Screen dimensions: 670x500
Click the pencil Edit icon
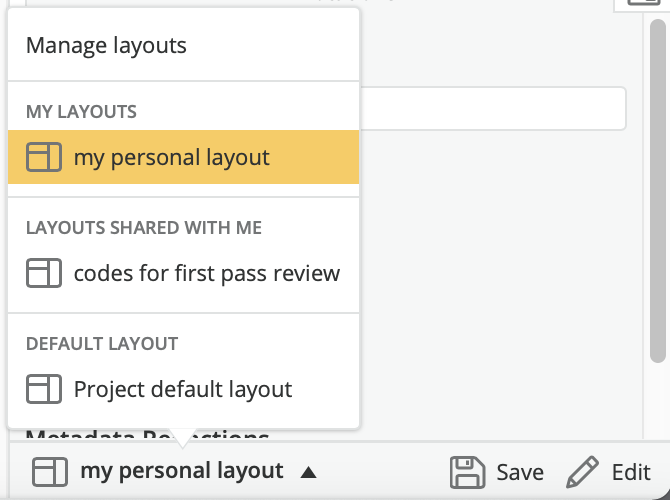(x=582, y=472)
